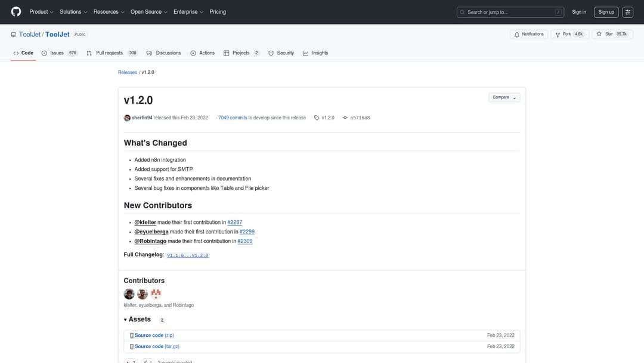Open eyuelberga's contributor avatar
This screenshot has width=644, height=363.
point(143,294)
